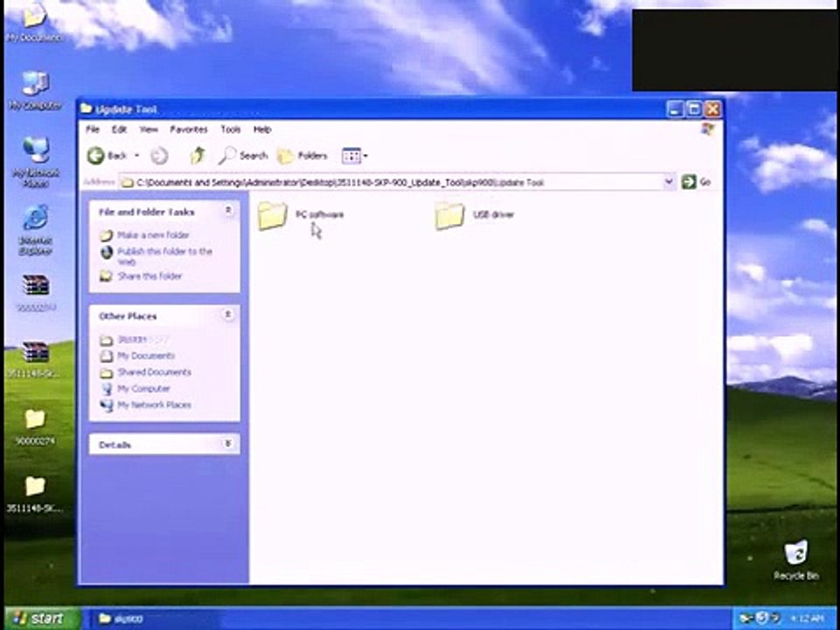Open Shared Documents in Other Places
The width and height of the screenshot is (840, 630).
tap(154, 373)
